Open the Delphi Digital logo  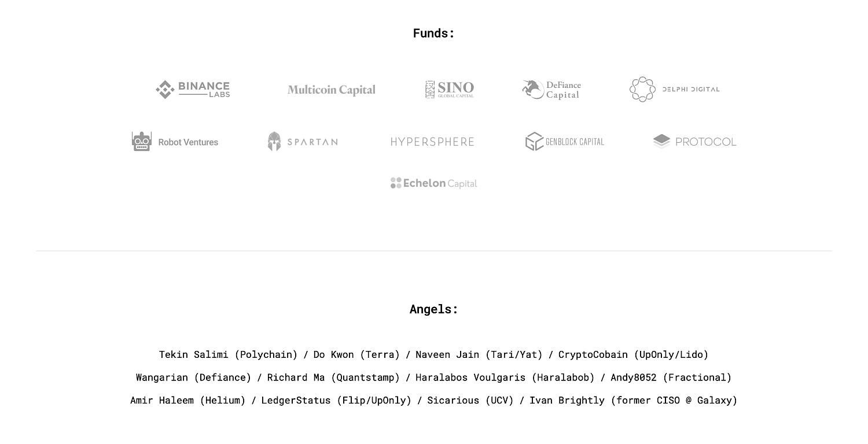[675, 90]
